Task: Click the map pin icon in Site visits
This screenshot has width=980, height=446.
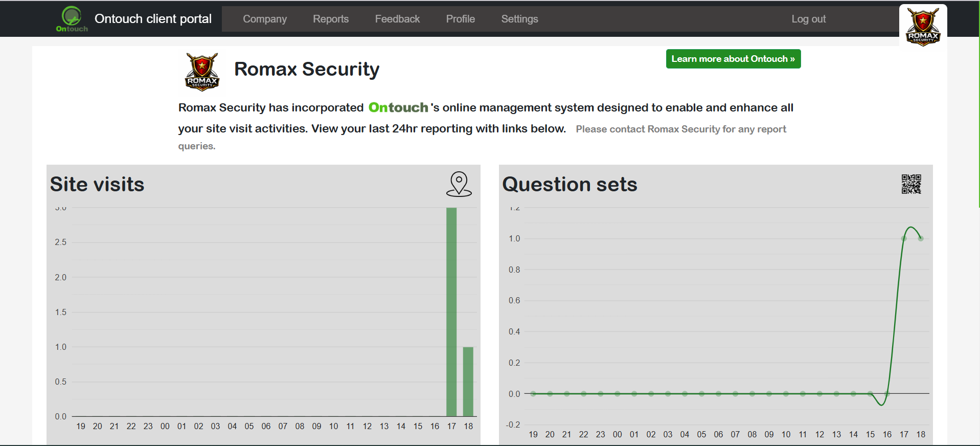Action: tap(459, 184)
